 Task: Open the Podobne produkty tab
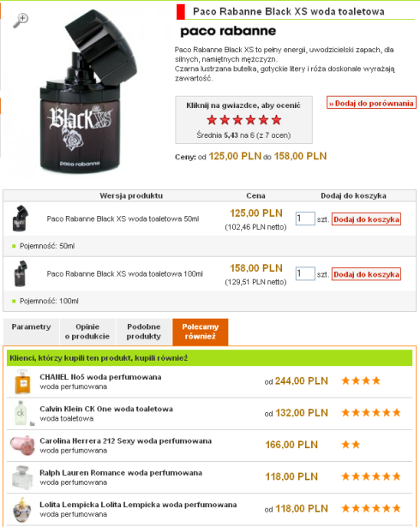tap(144, 332)
